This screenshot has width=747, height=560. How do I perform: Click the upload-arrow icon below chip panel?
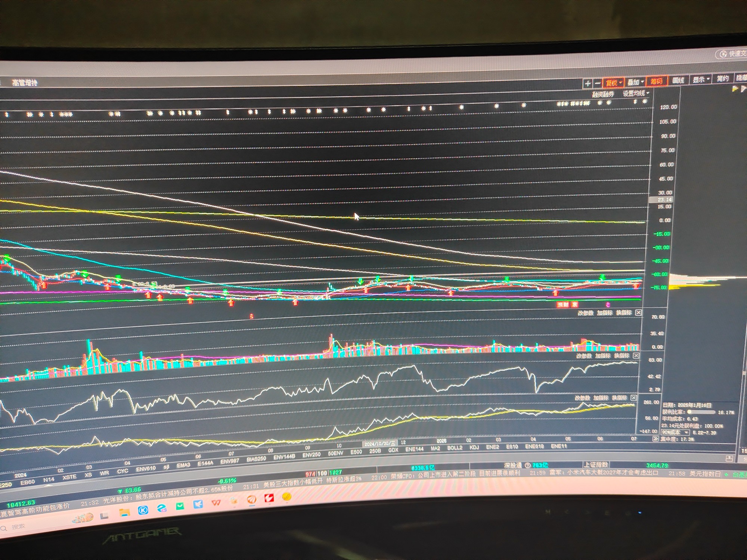(729, 458)
